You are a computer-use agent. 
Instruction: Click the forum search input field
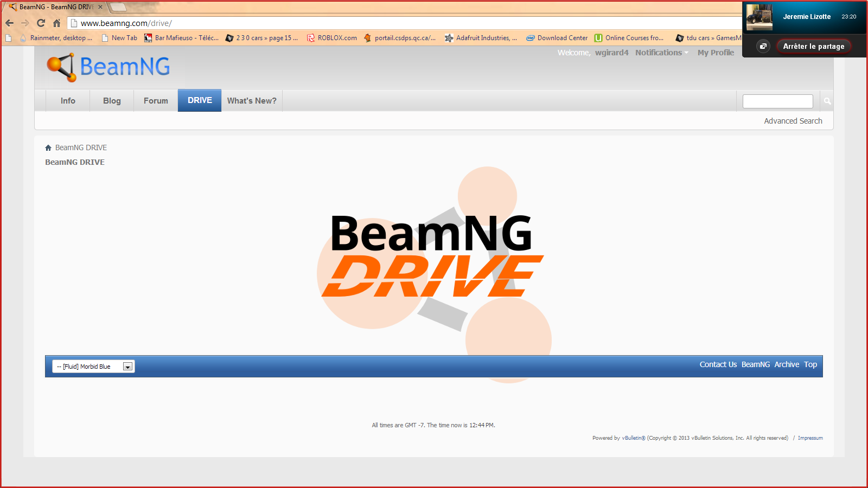[x=777, y=101]
